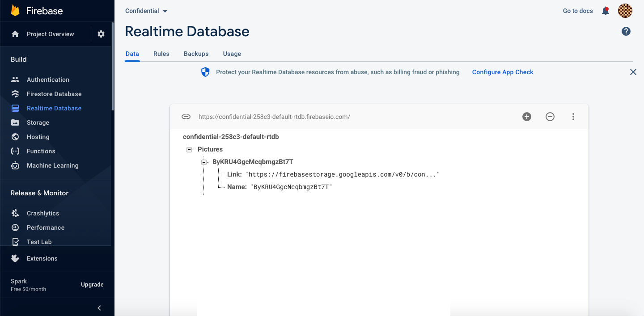The image size is (644, 316).
Task: Click the Authentication people icon
Action: click(15, 80)
